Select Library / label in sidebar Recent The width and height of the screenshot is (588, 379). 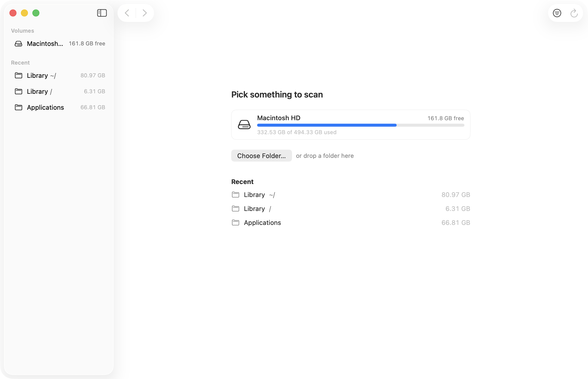[39, 92]
